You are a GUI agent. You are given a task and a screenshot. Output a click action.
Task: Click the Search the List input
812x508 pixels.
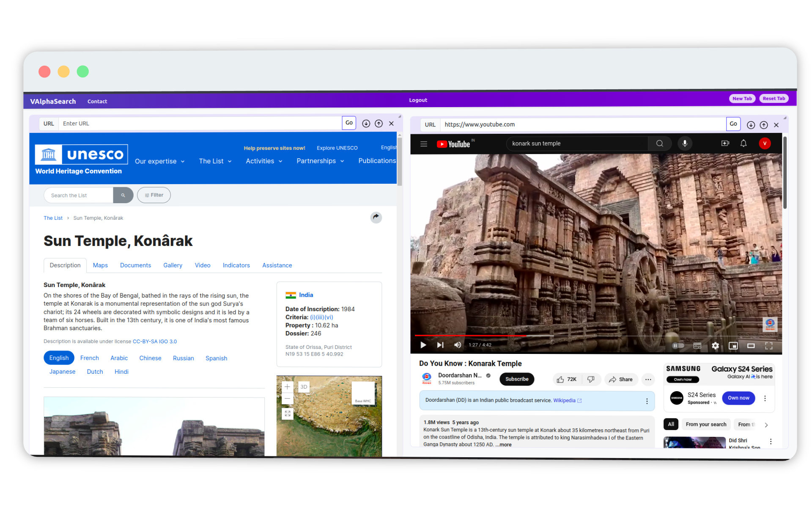click(x=79, y=195)
